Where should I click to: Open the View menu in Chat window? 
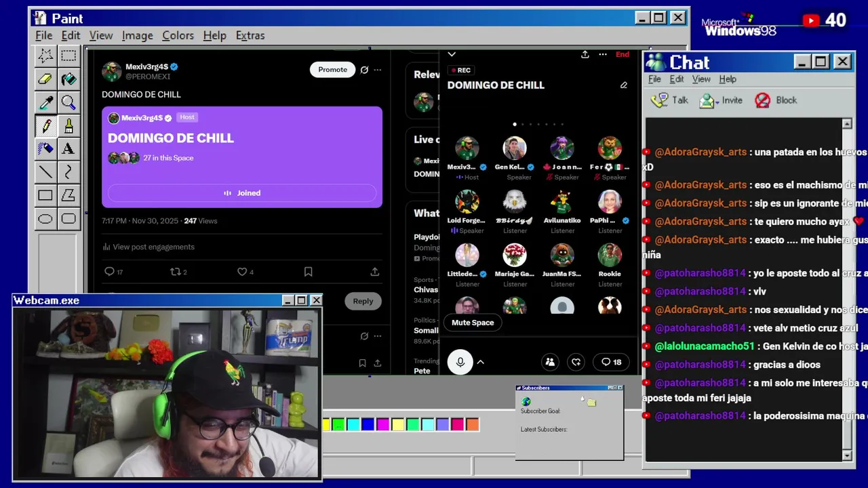point(701,79)
